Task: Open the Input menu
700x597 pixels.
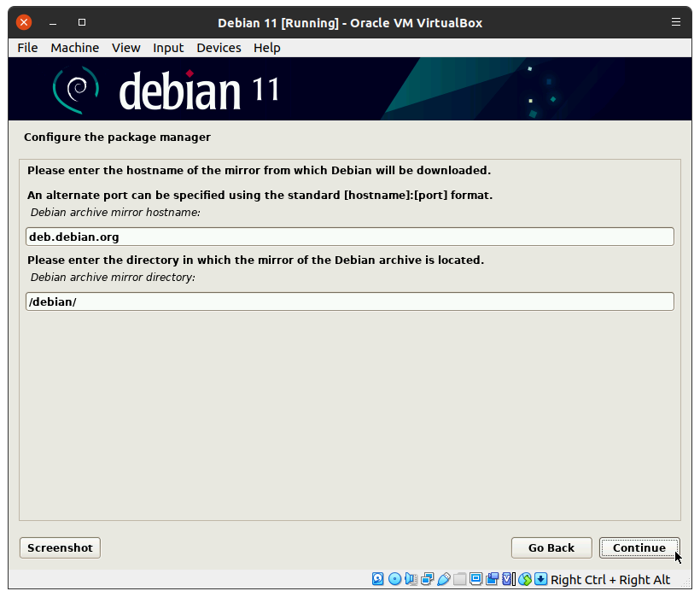Action: click(x=168, y=48)
